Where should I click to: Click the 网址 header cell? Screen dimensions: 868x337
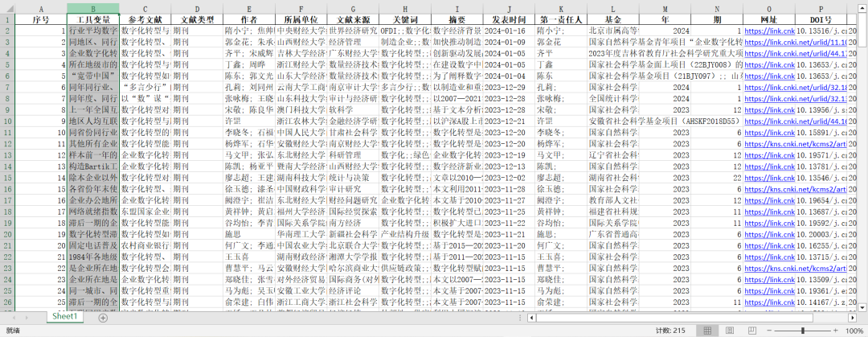point(769,19)
